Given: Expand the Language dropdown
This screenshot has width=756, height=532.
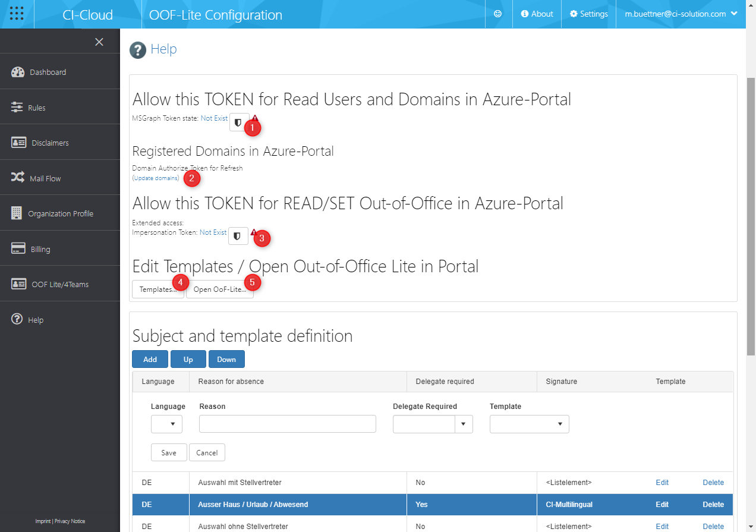Looking at the screenshot, I should pos(166,424).
